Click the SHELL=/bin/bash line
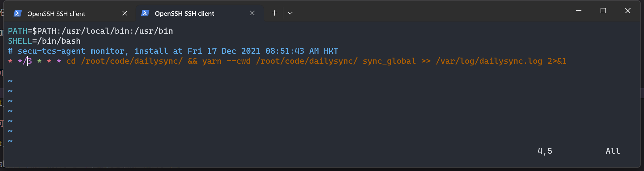The image size is (644, 171). (44, 41)
